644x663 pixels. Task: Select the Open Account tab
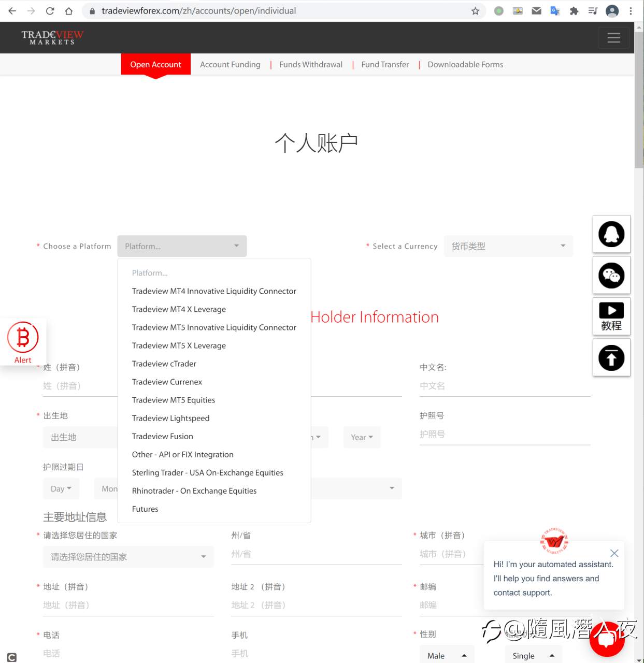[x=155, y=64]
